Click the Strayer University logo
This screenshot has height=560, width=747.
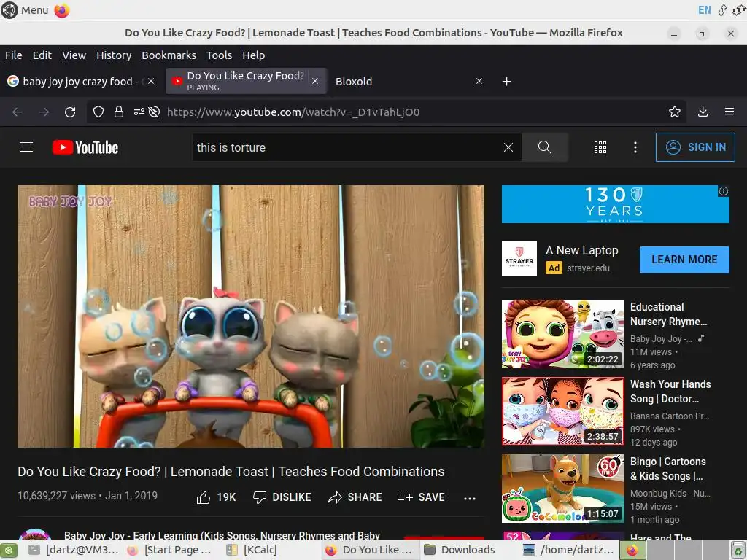pyautogui.click(x=519, y=258)
